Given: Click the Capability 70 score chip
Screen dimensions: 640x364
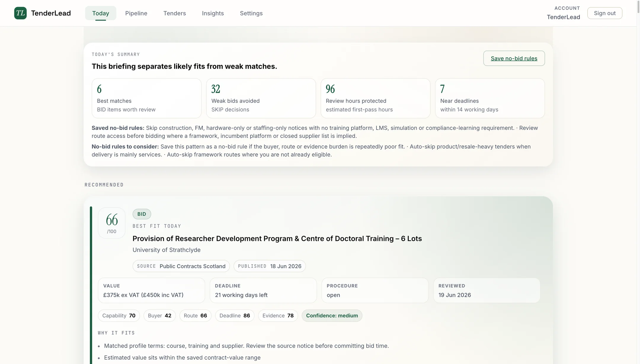Looking at the screenshot, I should [119, 315].
